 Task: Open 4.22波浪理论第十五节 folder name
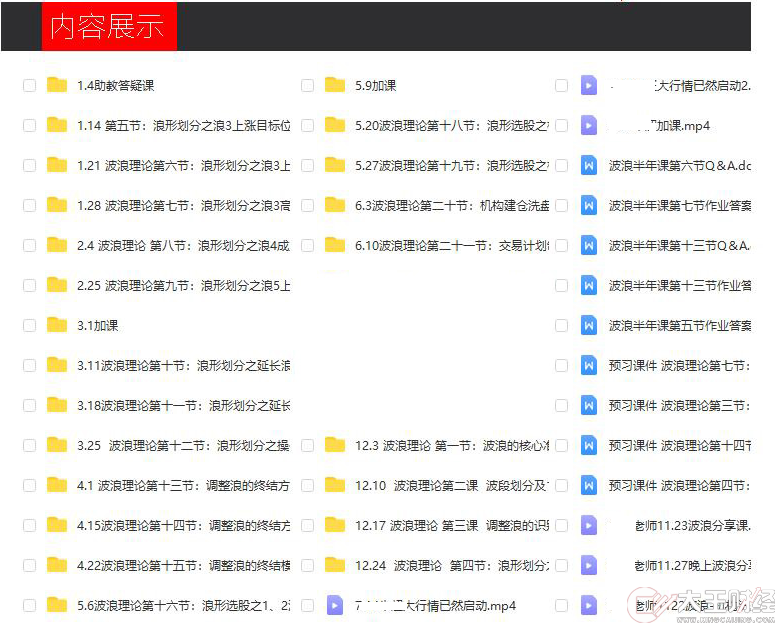[x=183, y=566]
